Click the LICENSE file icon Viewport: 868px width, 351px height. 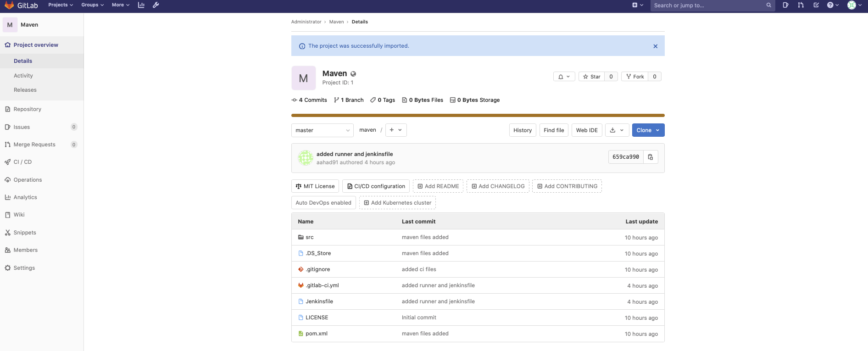[301, 318]
